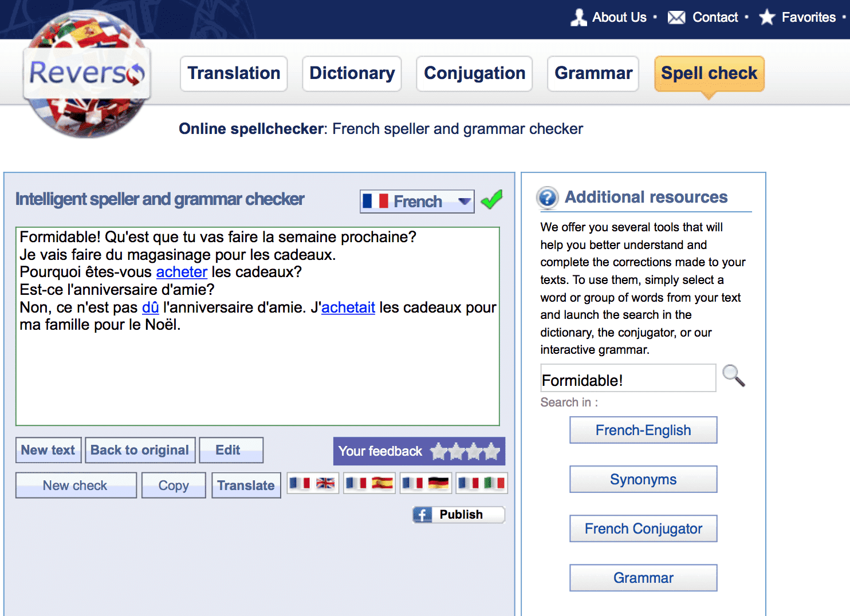The width and height of the screenshot is (850, 616).
Task: Switch to the Translation tab
Action: tap(234, 73)
